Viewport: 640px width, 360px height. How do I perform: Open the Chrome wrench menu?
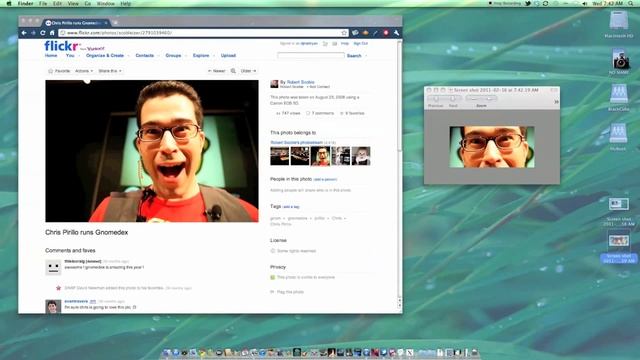396,33
